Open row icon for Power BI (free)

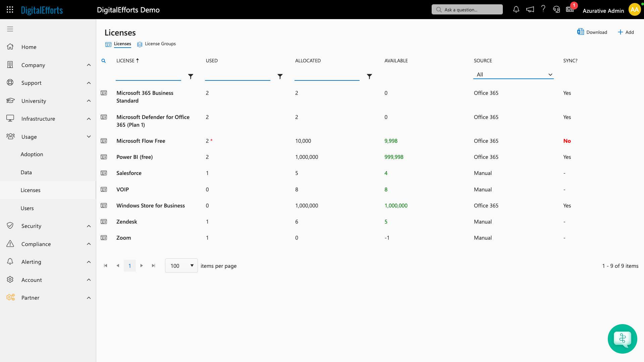coord(104,157)
